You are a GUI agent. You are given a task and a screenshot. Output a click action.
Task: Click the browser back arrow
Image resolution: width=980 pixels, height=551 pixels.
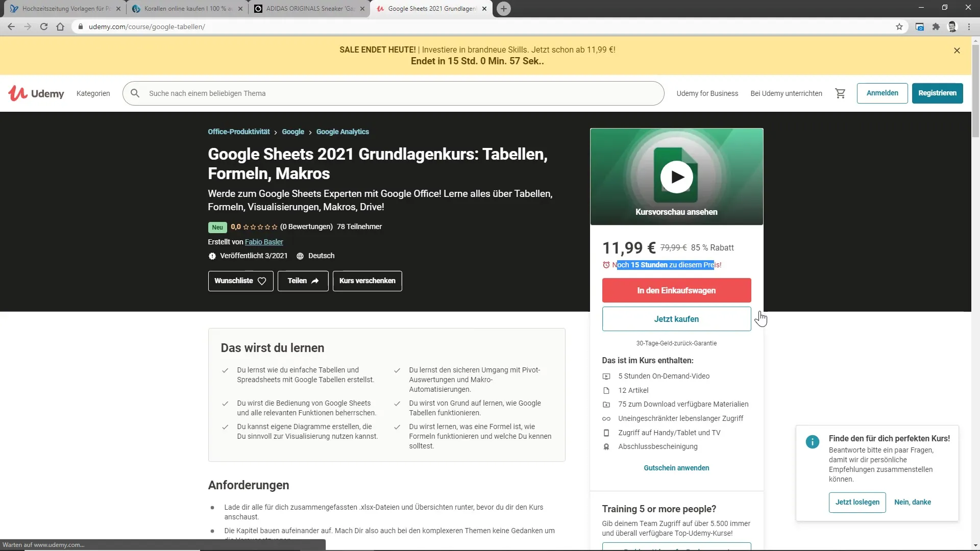[x=11, y=27]
